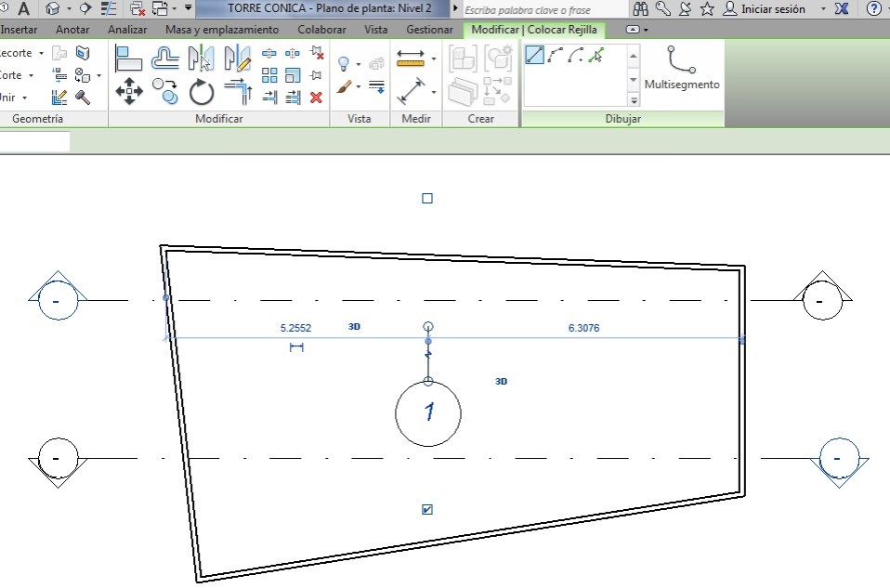Screen dimensions: 890x588
Task: Select the Girar (rotate) tool
Action: pos(202,92)
